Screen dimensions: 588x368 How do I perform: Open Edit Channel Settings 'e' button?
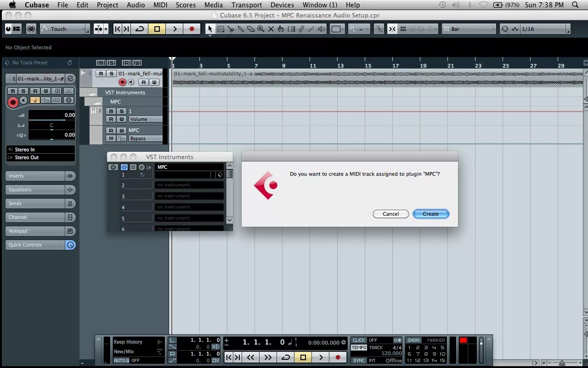tap(70, 79)
